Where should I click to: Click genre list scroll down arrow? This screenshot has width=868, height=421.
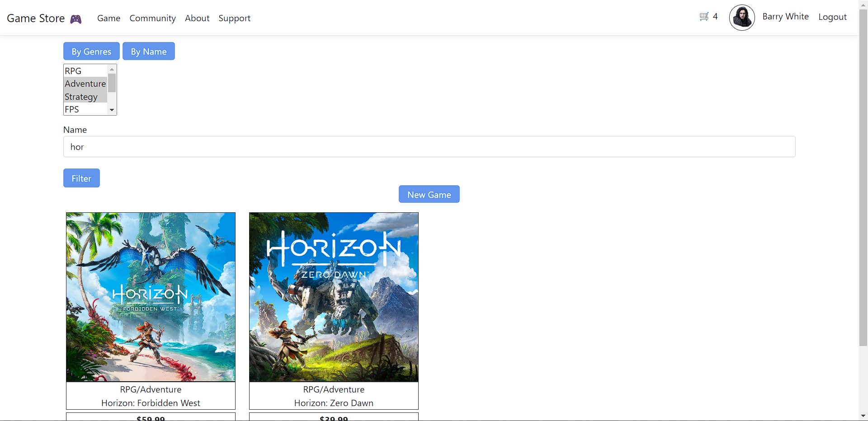coord(112,110)
